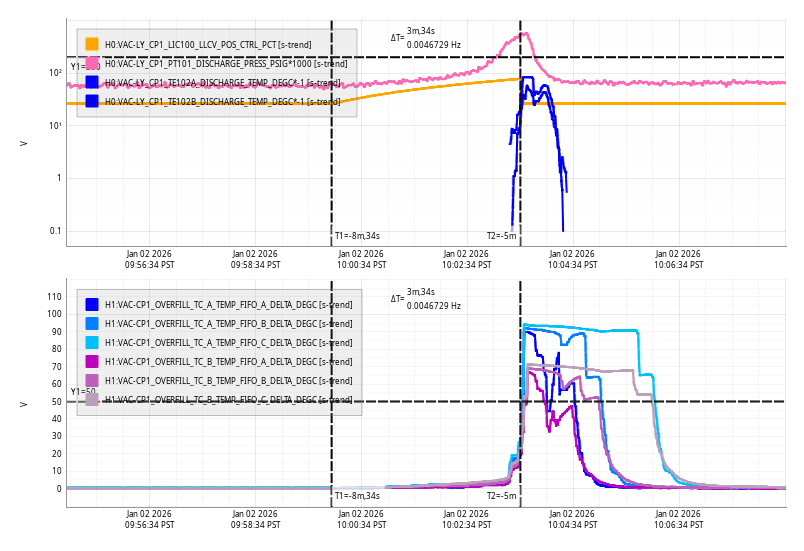Click the cyan TC_A_TEMP_FIFO_C legend swatch
This screenshot has height=551, width=804.
coord(92,342)
